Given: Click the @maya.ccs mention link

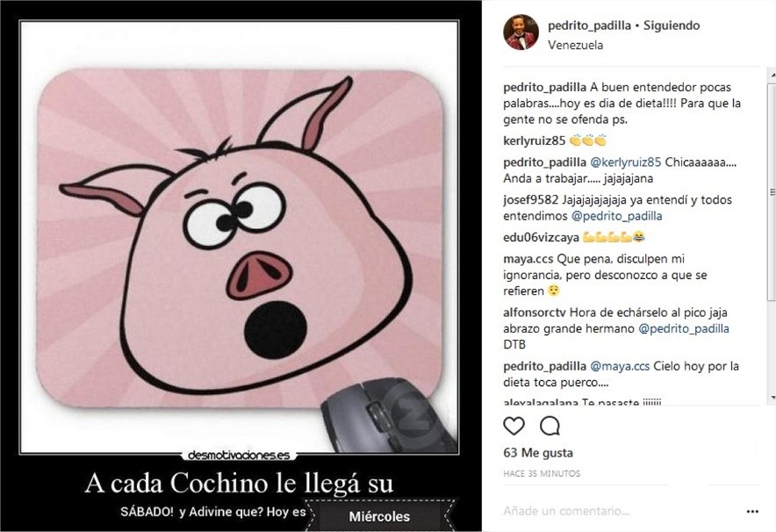Looking at the screenshot, I should [620, 367].
